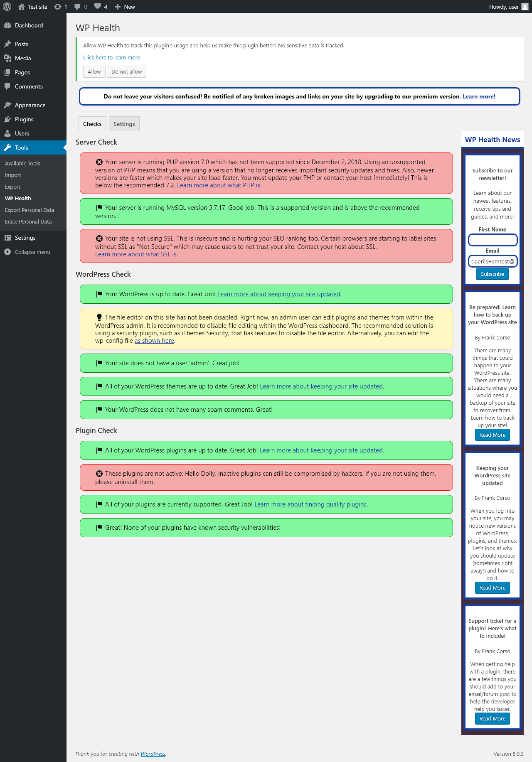The image size is (532, 762).
Task: Open Click here to learn more link
Action: click(111, 57)
